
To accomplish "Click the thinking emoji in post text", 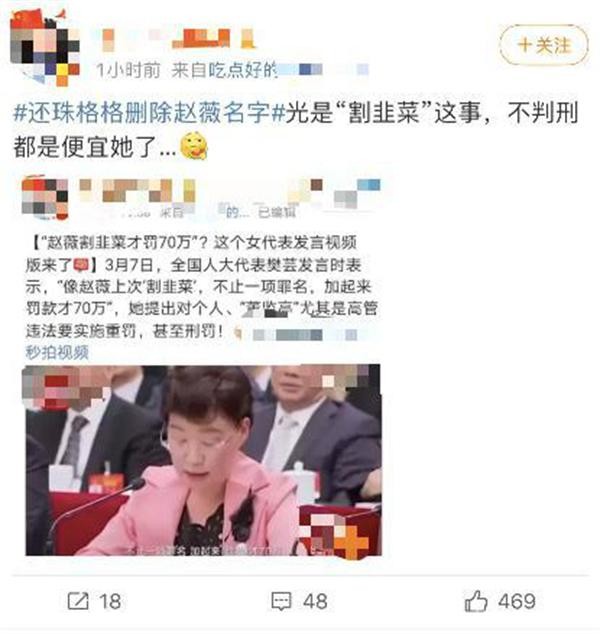I will click(194, 146).
